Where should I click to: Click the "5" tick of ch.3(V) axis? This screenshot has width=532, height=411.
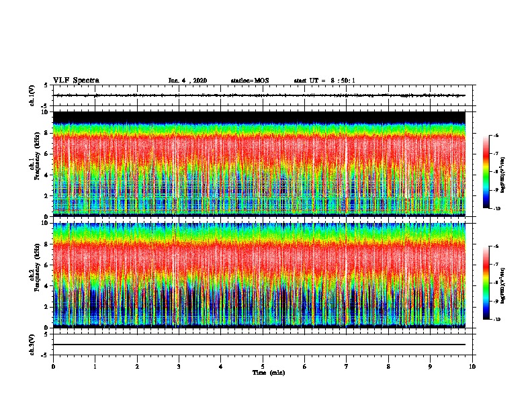click(46, 334)
